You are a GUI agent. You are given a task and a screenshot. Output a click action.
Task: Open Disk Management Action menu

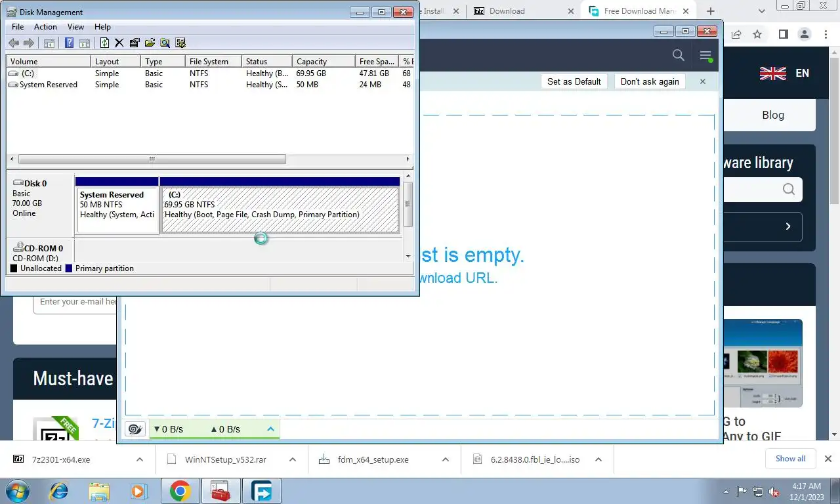[45, 27]
